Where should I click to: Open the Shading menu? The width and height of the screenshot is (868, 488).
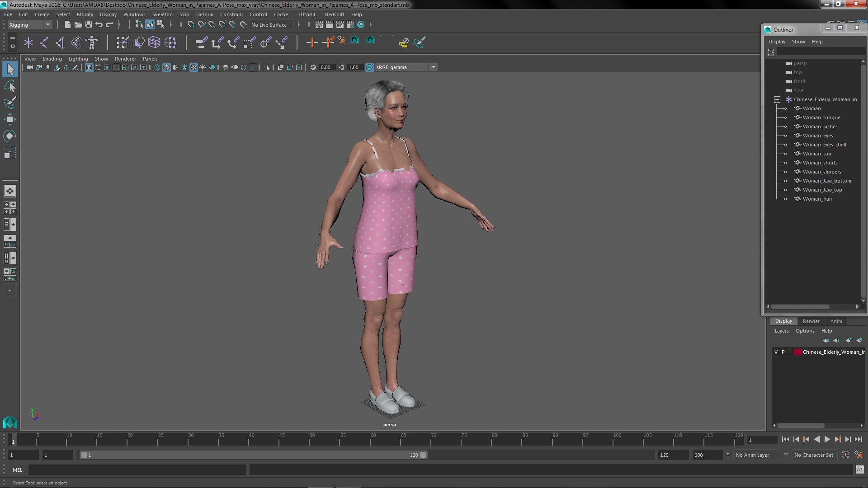pyautogui.click(x=52, y=58)
